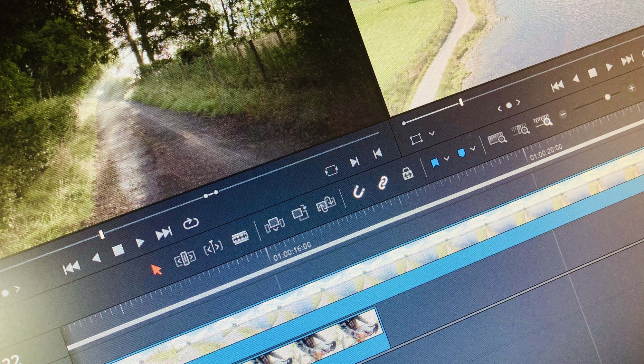
Task: Select the Transform overlay tool icon
Action: coord(416,139)
